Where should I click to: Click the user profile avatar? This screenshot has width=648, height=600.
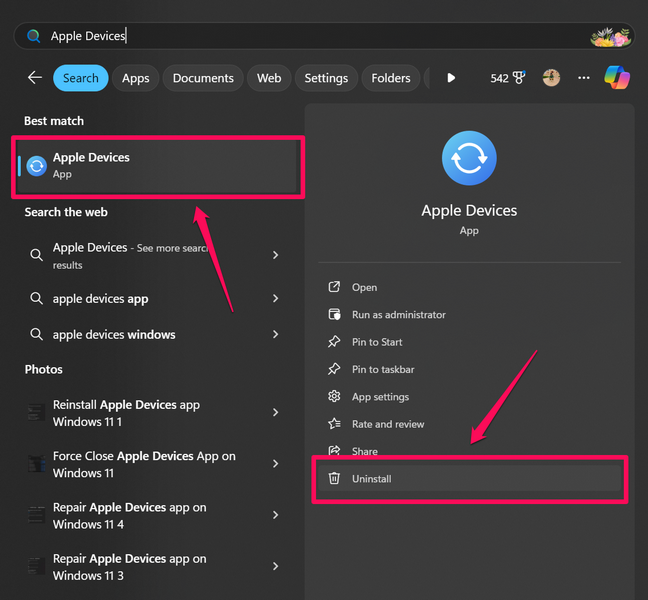[551, 78]
